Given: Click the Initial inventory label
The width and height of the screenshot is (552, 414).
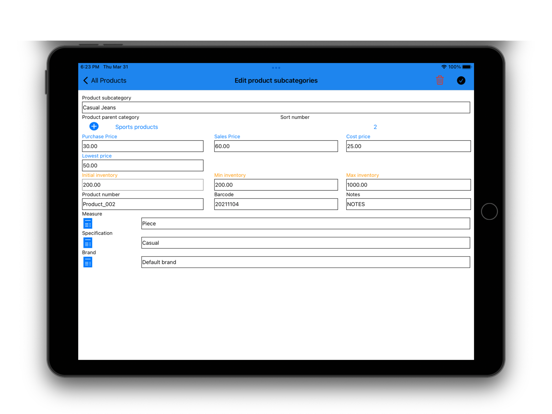Looking at the screenshot, I should 100,175.
